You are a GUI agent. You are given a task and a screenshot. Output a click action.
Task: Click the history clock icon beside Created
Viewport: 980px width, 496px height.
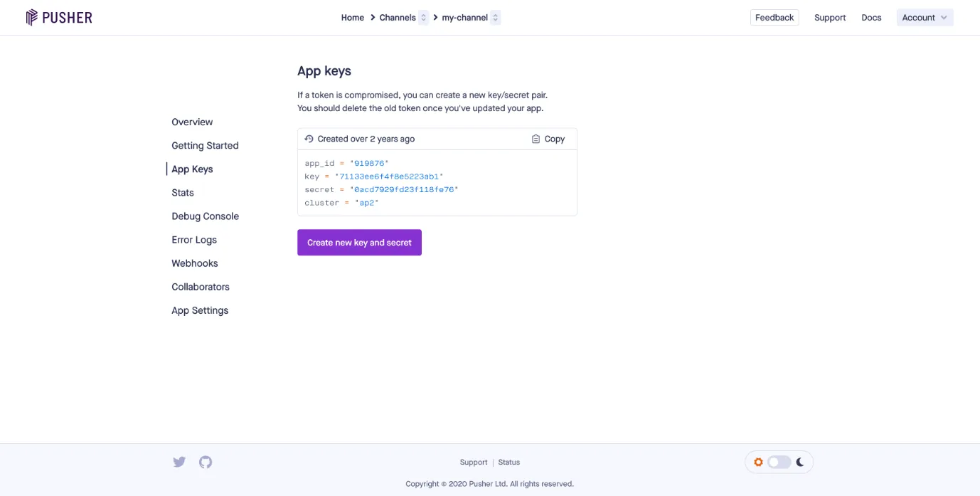309,139
